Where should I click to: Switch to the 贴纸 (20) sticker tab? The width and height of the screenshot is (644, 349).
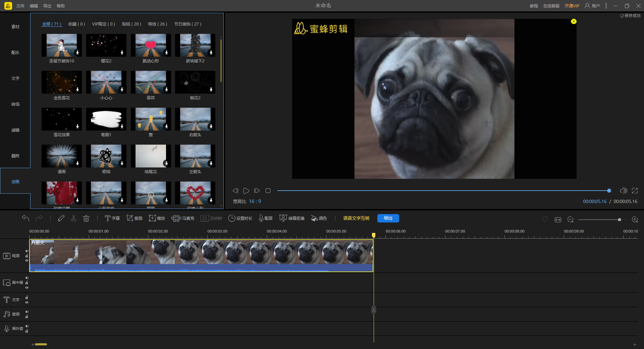click(x=131, y=24)
